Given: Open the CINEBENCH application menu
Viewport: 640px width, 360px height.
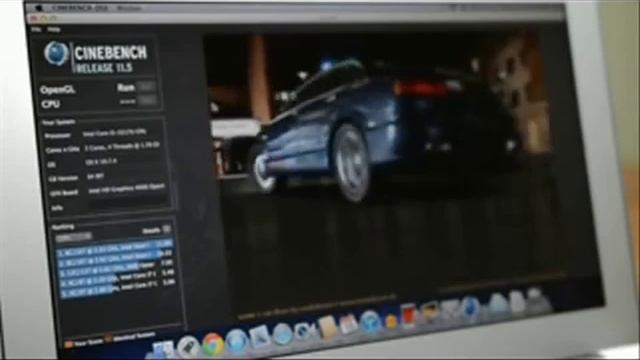Looking at the screenshot, I should tap(79, 8).
